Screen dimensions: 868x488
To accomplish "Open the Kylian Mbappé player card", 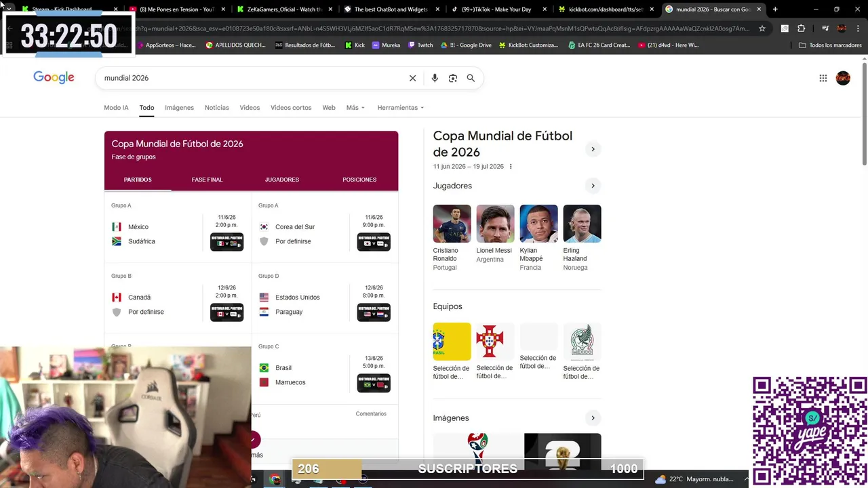I will click(x=538, y=238).
